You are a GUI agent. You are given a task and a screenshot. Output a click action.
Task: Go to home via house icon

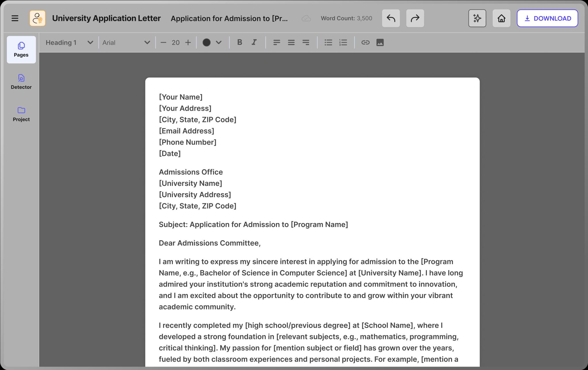coord(501,18)
